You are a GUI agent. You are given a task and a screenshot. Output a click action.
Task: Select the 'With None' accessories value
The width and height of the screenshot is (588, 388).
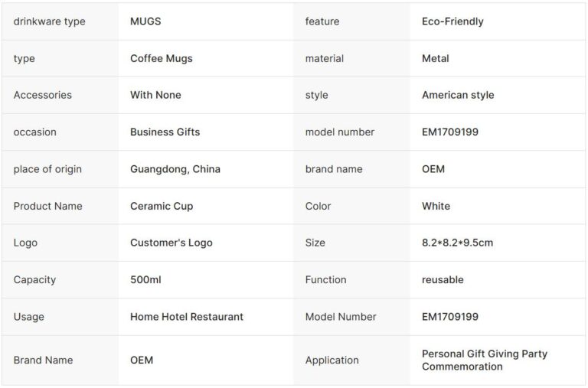(x=155, y=95)
